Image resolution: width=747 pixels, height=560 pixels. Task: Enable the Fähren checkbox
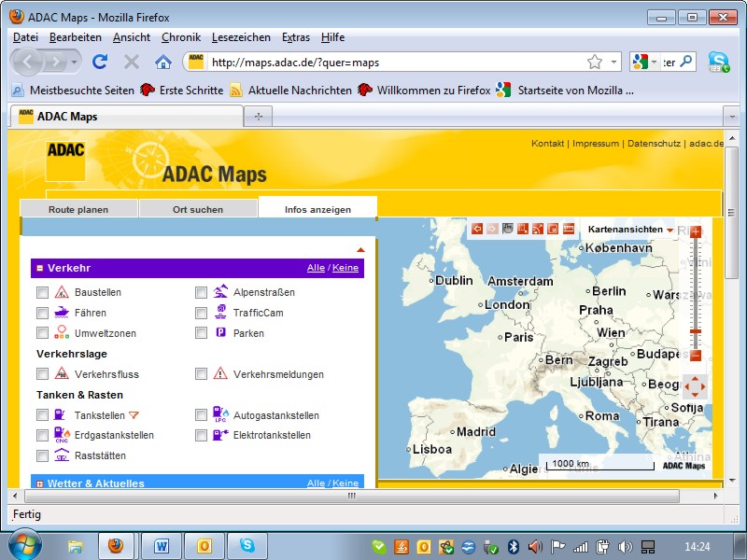(42, 313)
